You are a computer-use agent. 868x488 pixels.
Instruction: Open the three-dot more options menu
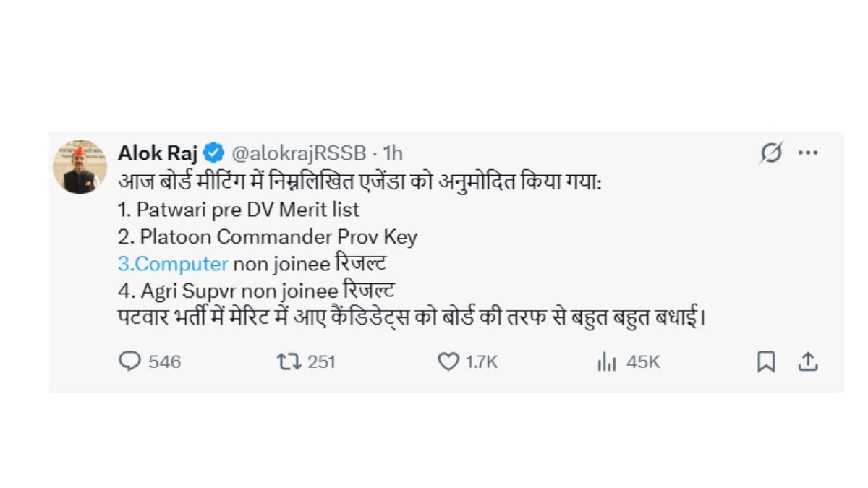pyautogui.click(x=807, y=153)
